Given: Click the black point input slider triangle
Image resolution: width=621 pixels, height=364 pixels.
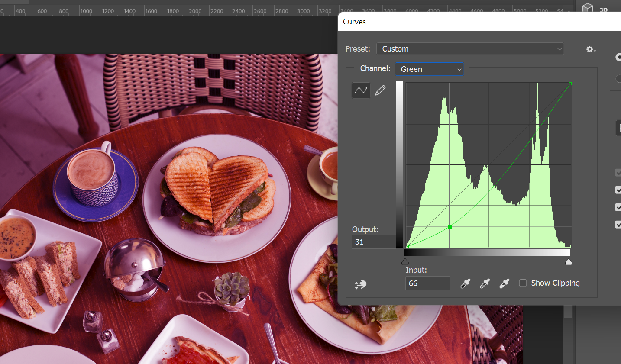Looking at the screenshot, I should (405, 262).
